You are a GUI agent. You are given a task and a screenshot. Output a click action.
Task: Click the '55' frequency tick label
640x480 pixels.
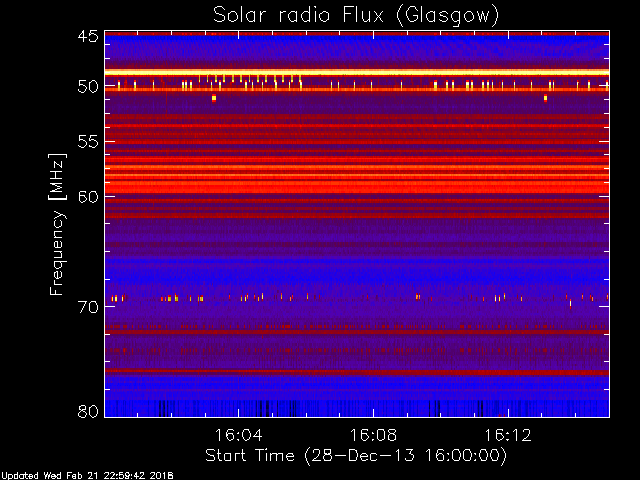(88, 142)
